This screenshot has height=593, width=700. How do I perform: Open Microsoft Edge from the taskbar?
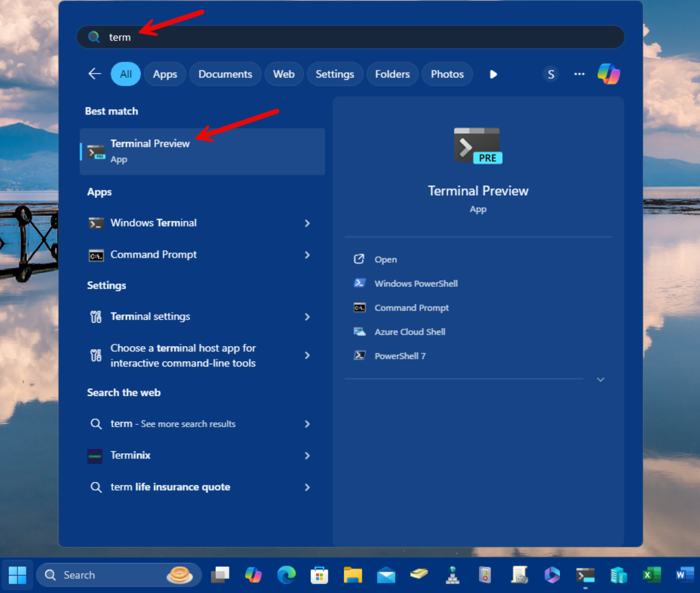286,575
